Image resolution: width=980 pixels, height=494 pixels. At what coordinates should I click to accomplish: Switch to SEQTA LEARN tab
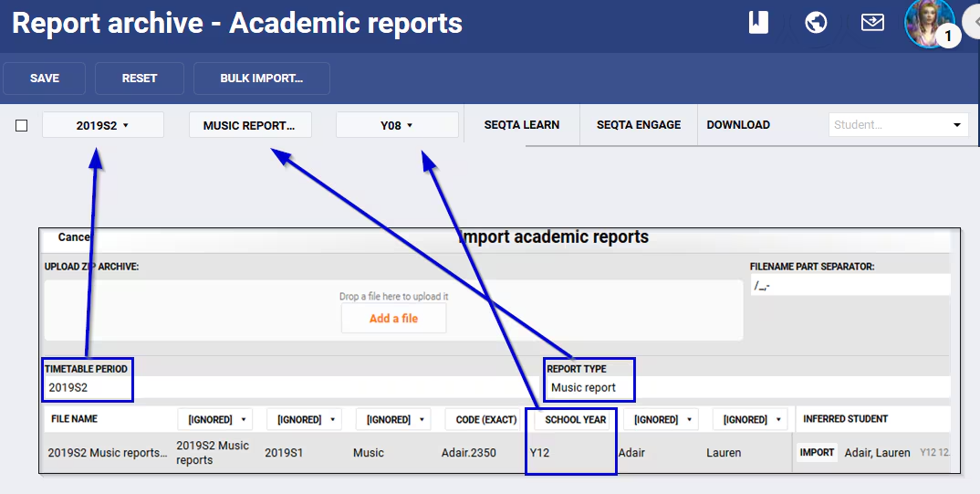coord(521,124)
